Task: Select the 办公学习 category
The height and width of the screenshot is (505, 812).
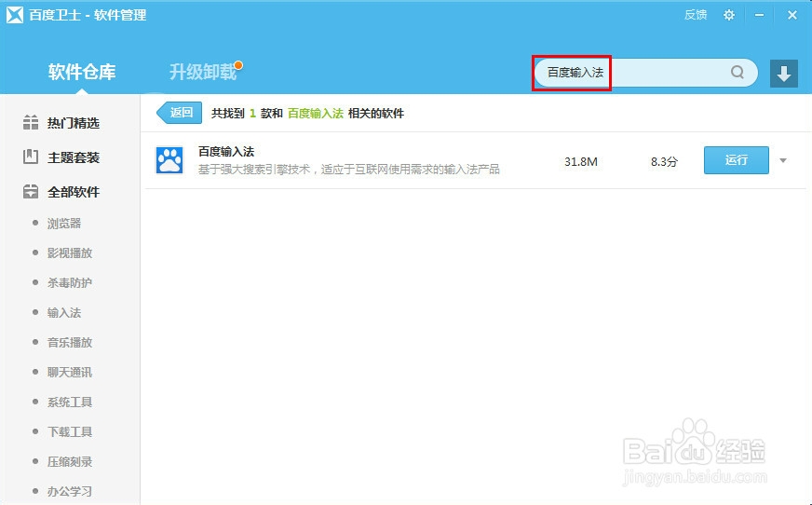Action: pos(70,491)
